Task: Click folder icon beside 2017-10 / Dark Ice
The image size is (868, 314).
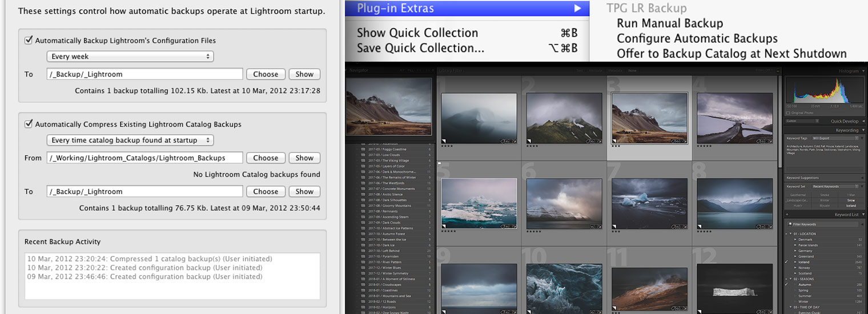Action: click(x=362, y=245)
